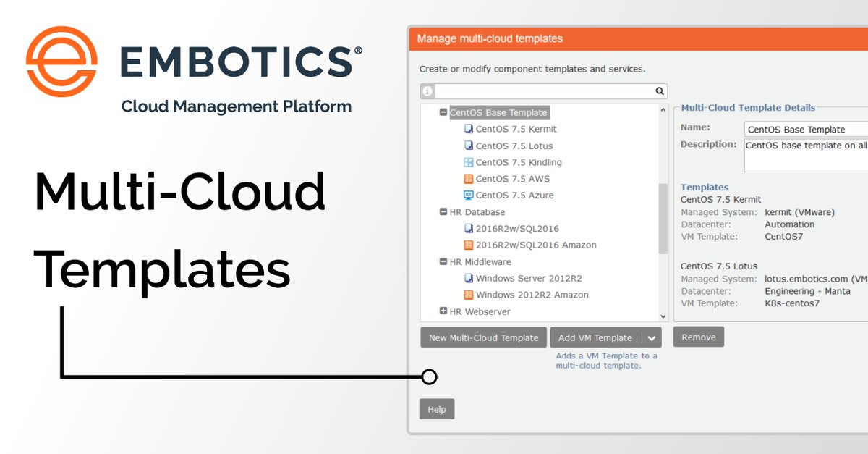The width and height of the screenshot is (868, 454).
Task: Click the 2016R2w/SQL2016 Amazon orange icon
Action: coord(468,245)
